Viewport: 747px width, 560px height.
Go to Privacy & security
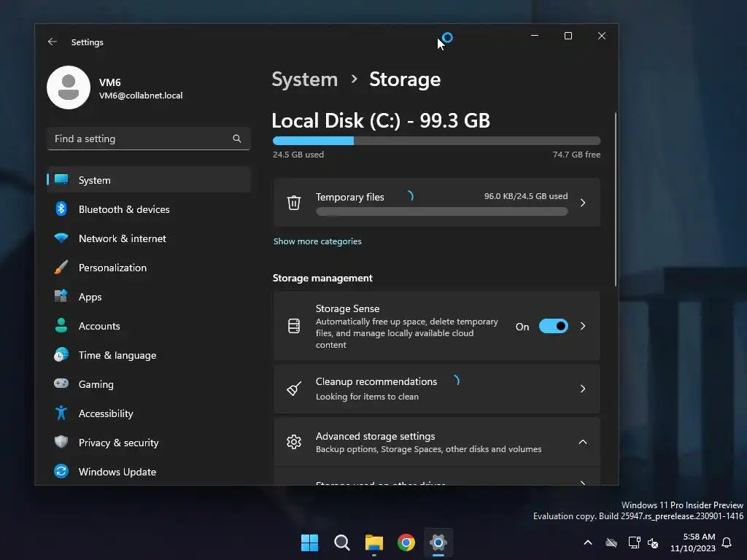(149, 443)
